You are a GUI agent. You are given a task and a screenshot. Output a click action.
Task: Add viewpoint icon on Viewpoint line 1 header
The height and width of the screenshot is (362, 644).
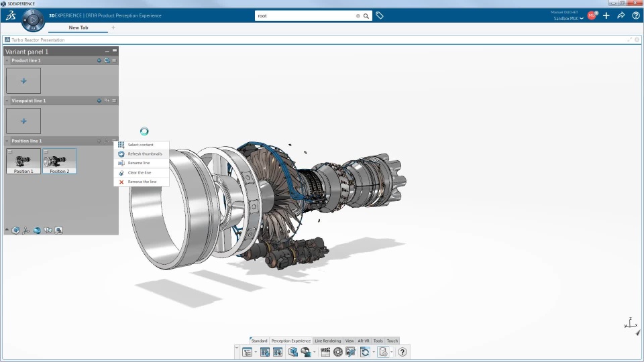pos(99,101)
